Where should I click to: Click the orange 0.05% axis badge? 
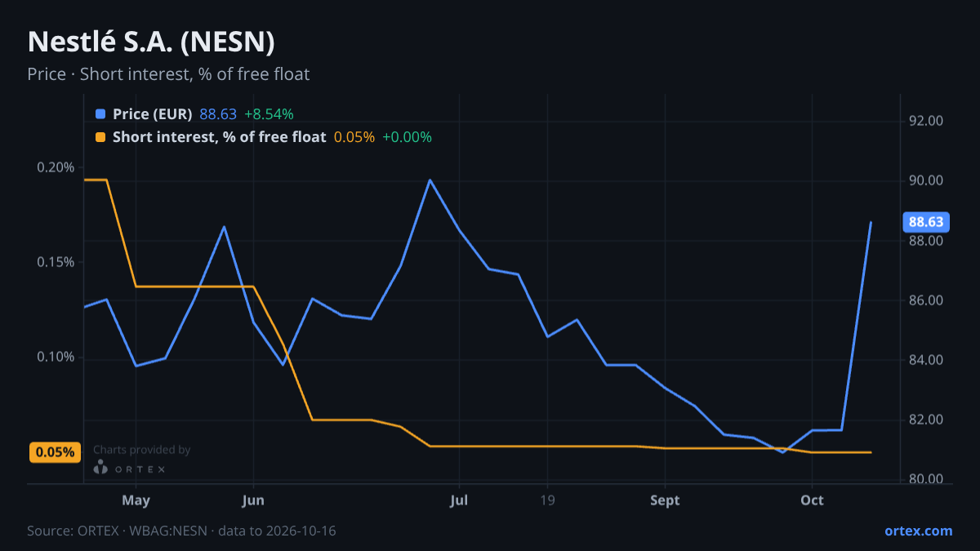[x=55, y=452]
